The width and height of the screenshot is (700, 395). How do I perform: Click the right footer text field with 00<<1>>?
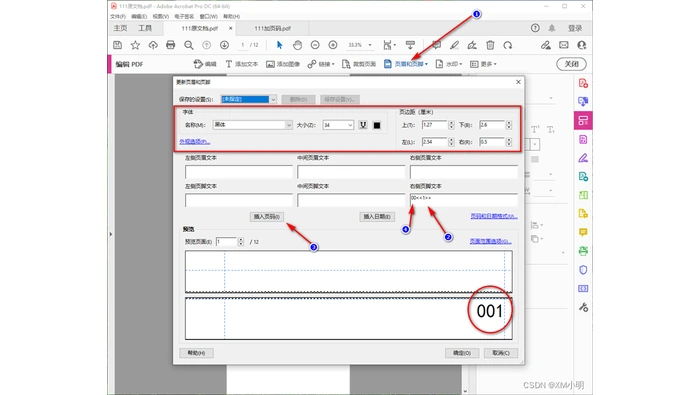(x=464, y=200)
